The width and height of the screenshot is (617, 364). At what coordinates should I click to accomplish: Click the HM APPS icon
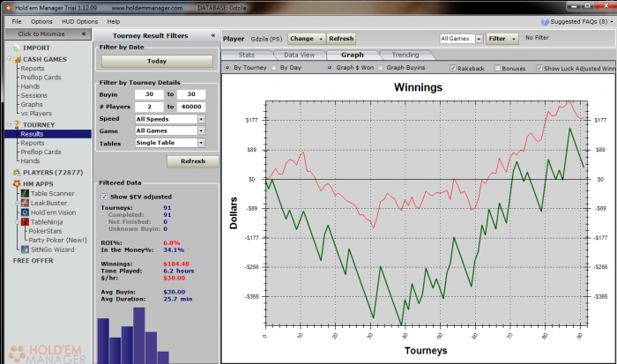point(17,184)
